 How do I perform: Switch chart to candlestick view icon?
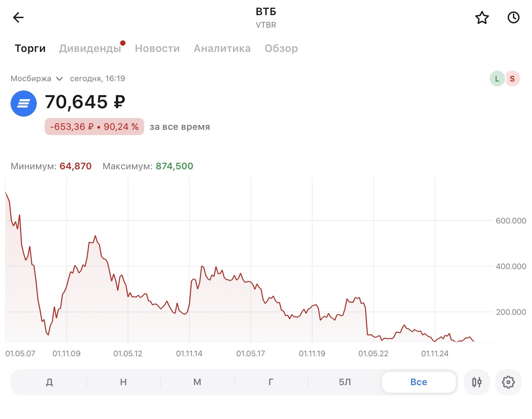pos(477,382)
